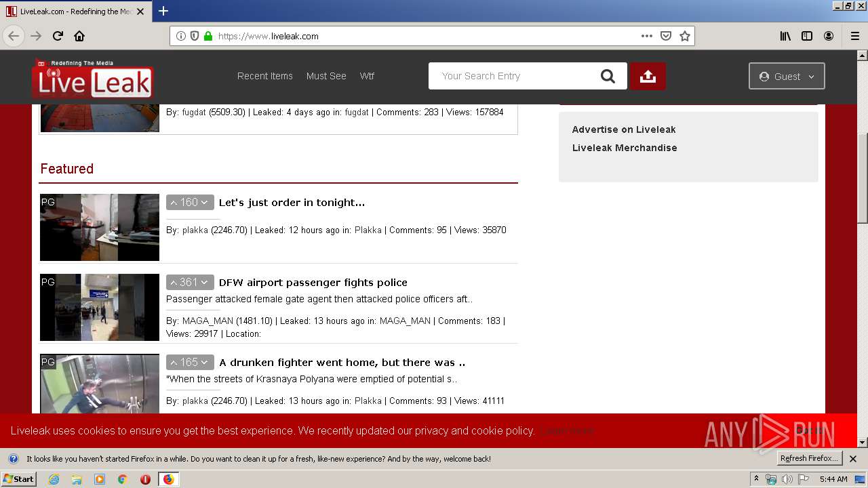Open the Firefox home page
The image size is (868, 488).
pyautogui.click(x=79, y=36)
